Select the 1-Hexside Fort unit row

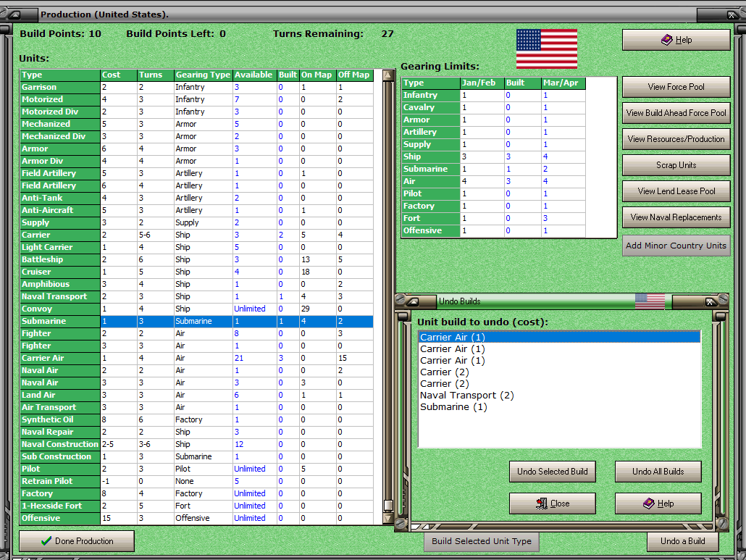click(x=196, y=506)
